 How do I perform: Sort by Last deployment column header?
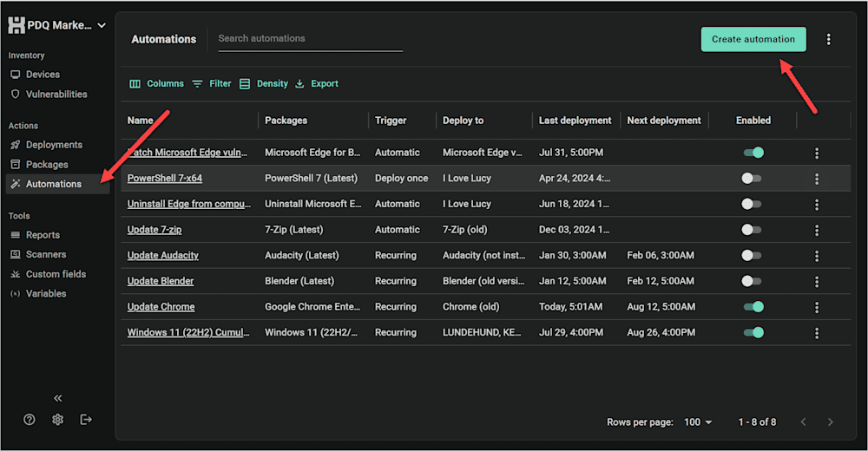575,120
